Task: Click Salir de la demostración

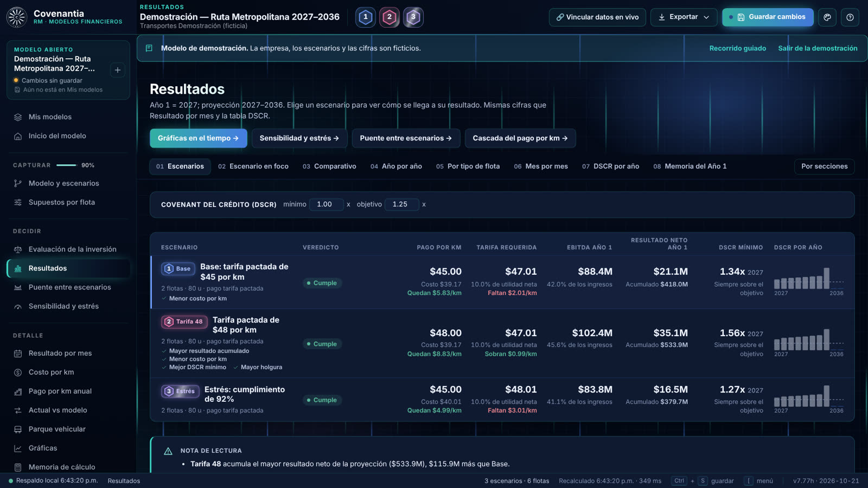Action: [818, 48]
